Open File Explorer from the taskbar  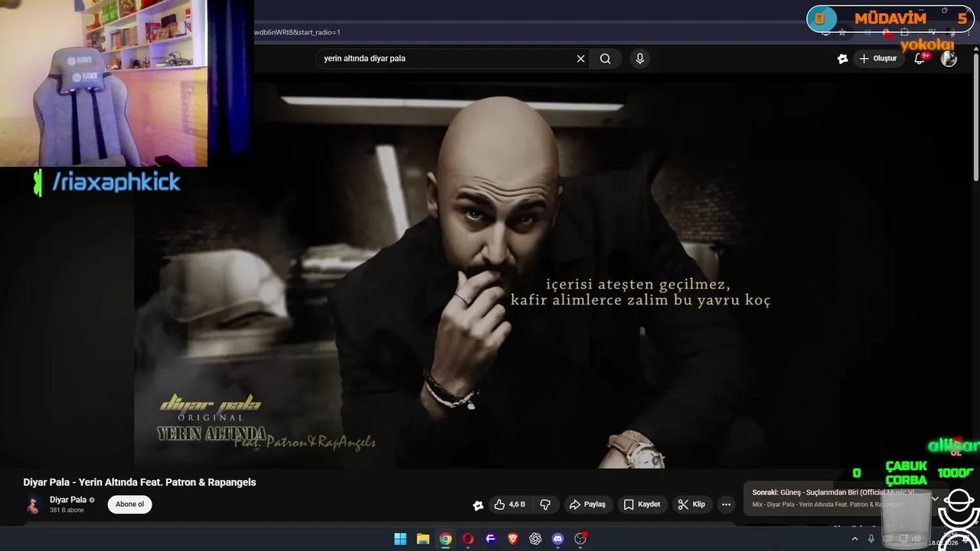tap(423, 539)
